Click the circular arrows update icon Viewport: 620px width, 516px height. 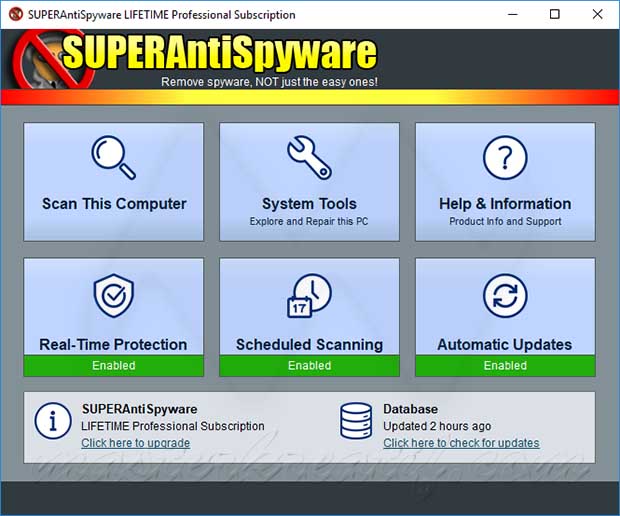[x=505, y=295]
